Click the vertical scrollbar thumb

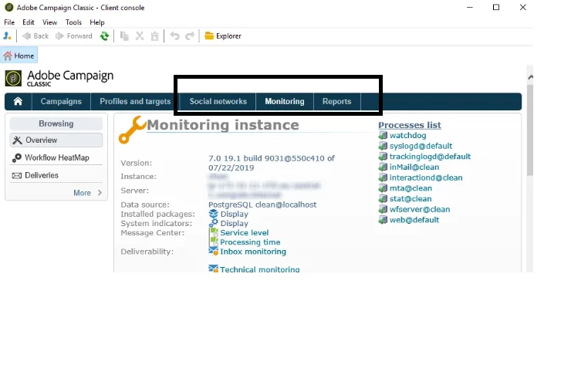point(530,130)
